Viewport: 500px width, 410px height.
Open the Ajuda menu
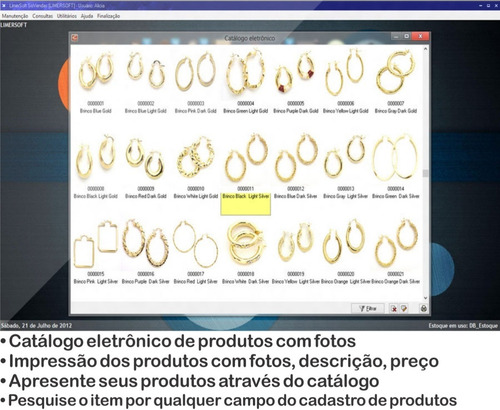point(87,16)
